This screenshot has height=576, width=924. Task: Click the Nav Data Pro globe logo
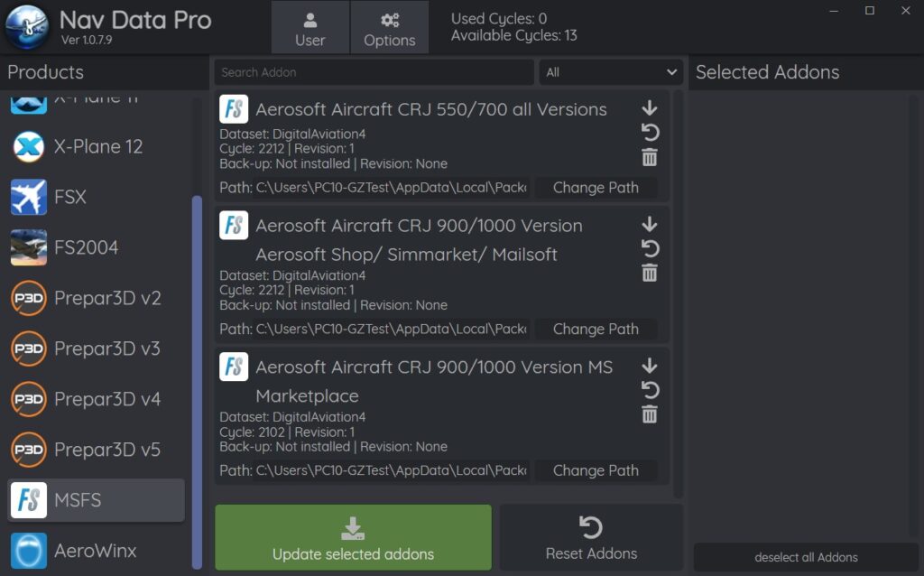(27, 26)
